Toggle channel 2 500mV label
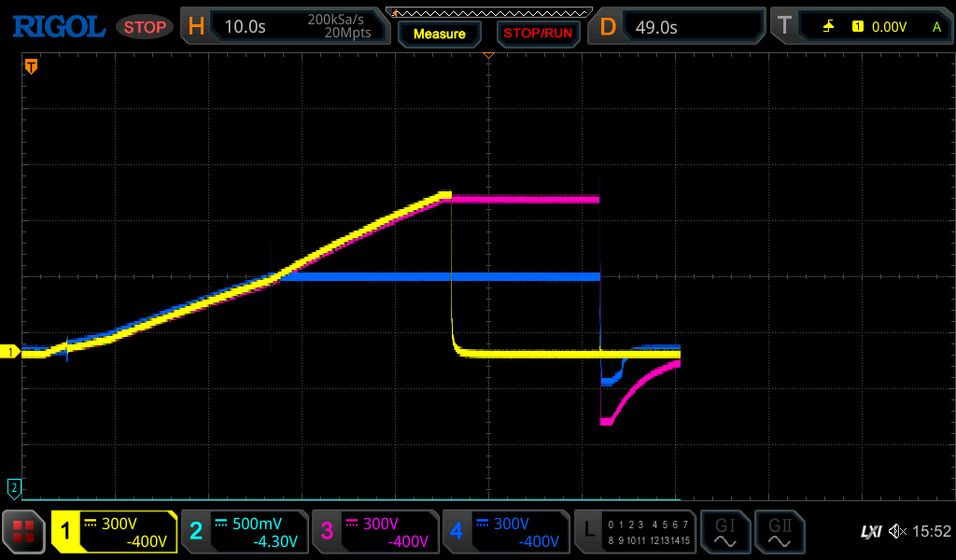The width and height of the screenshot is (956, 560). point(245,532)
